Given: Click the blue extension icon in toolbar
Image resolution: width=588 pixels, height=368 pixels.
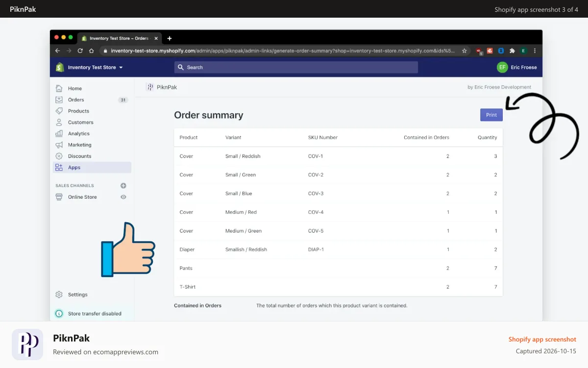Looking at the screenshot, I should pyautogui.click(x=501, y=51).
